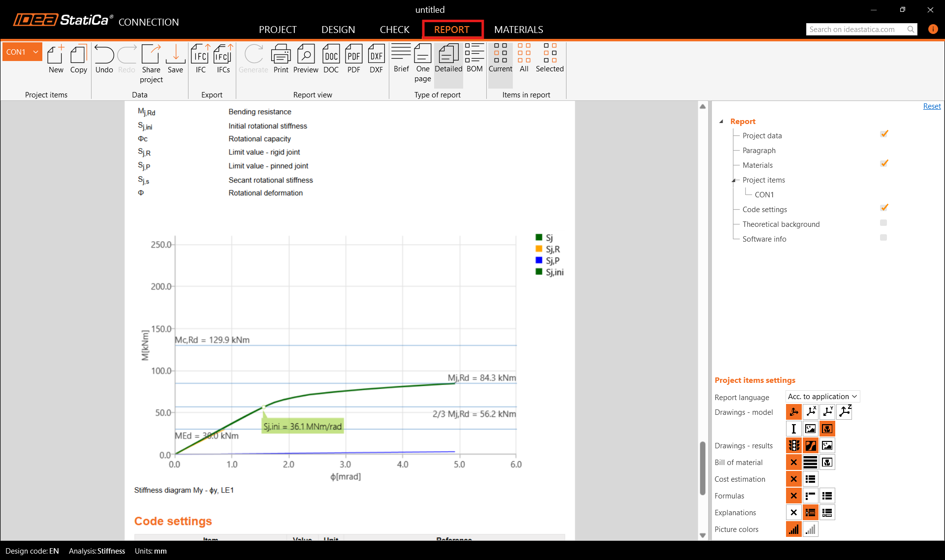Switch to the CHECK tab

(394, 30)
